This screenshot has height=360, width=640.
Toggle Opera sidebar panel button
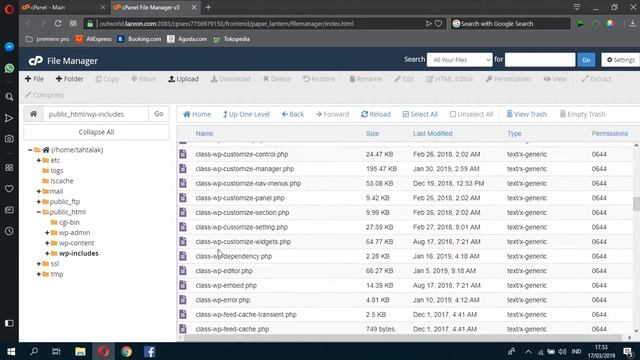click(x=9, y=323)
